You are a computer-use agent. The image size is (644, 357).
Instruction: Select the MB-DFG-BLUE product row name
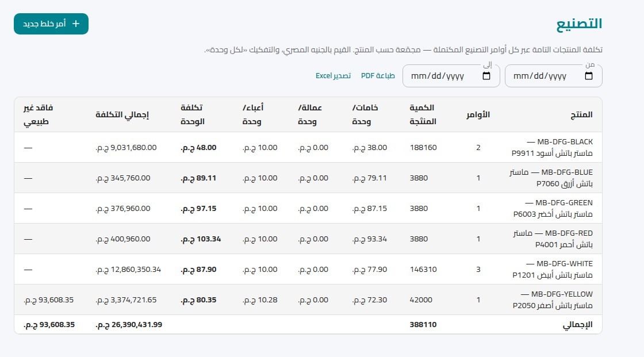(551, 178)
